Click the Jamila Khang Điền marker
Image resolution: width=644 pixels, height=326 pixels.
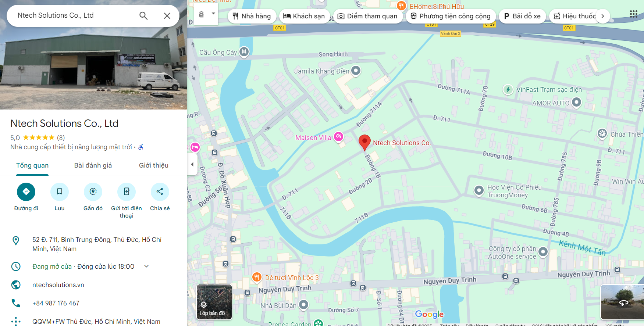pyautogui.click(x=356, y=71)
